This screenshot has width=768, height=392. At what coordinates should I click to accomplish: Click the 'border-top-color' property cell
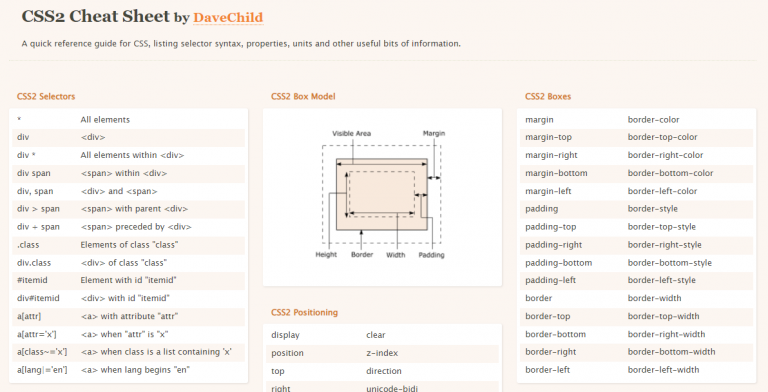click(x=662, y=137)
